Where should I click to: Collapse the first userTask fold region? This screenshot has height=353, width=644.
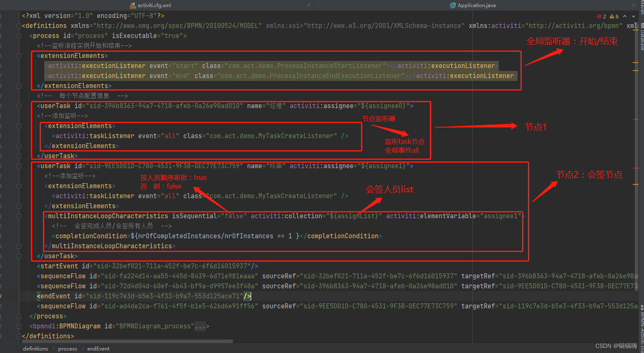click(18, 106)
